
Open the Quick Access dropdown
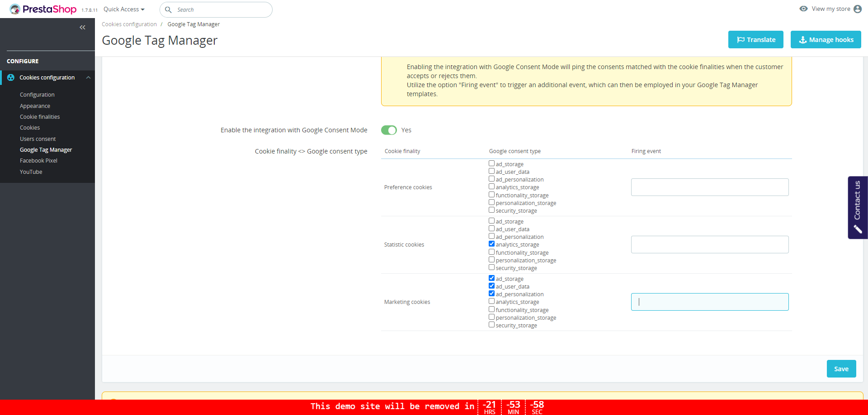(x=124, y=9)
